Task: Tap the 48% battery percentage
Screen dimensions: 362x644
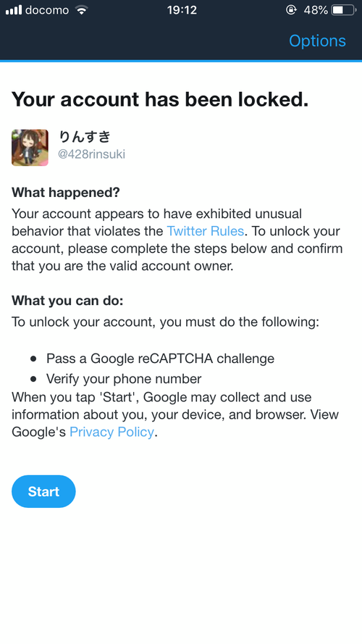Action: pyautogui.click(x=316, y=10)
